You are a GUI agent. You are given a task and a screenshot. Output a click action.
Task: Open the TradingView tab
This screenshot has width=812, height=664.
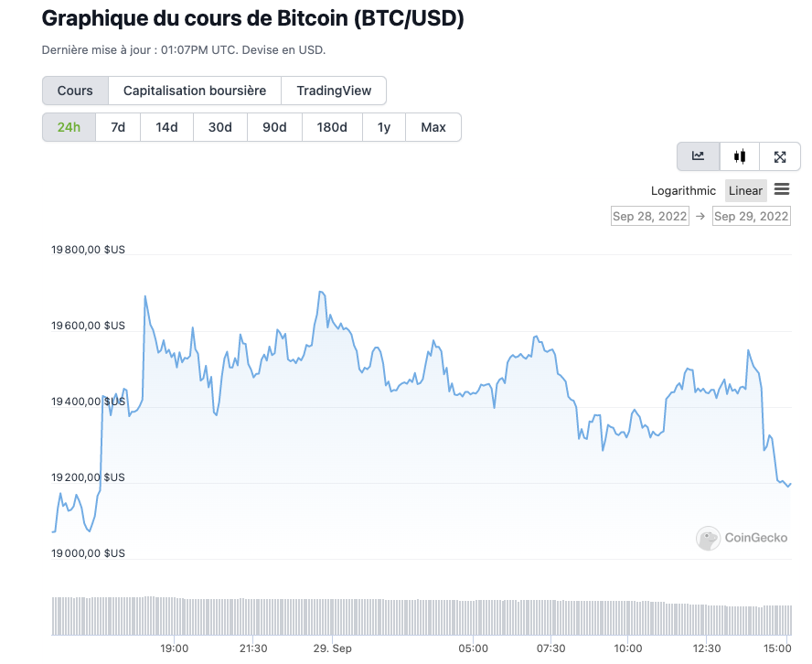point(334,91)
